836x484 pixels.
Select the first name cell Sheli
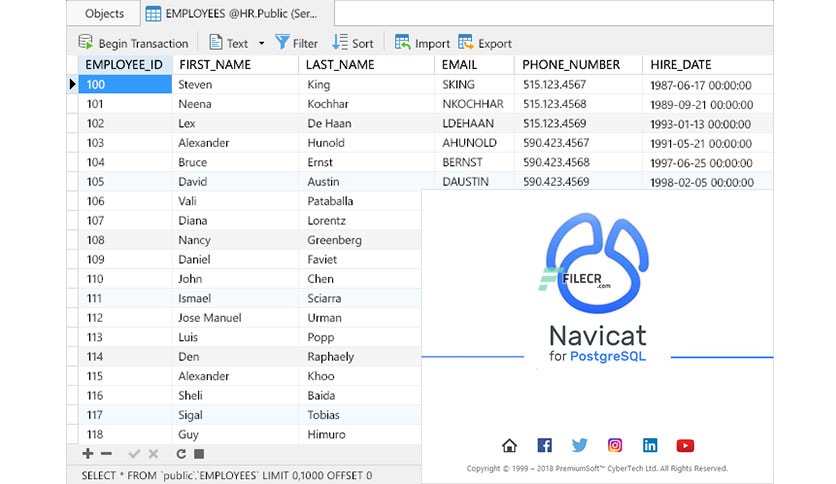point(235,396)
